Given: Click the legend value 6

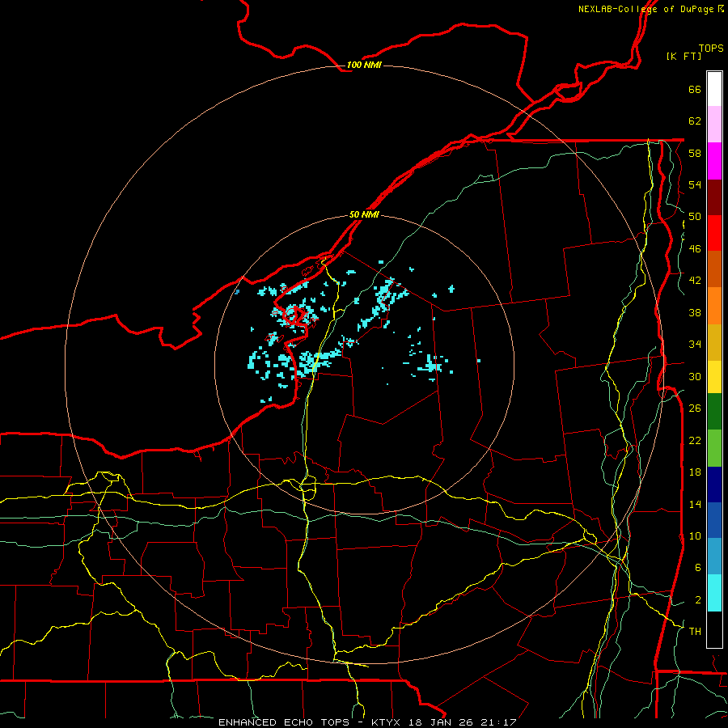Looking at the screenshot, I should pos(697,568).
